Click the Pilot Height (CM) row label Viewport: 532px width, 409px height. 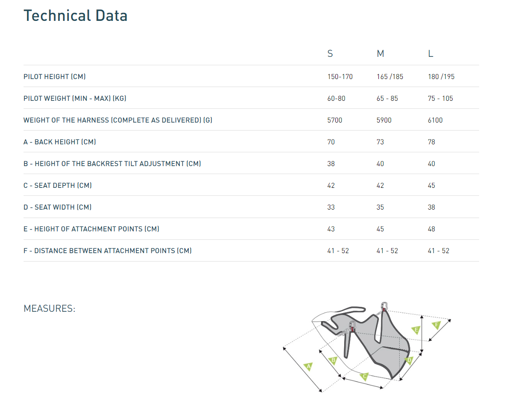pyautogui.click(x=55, y=76)
